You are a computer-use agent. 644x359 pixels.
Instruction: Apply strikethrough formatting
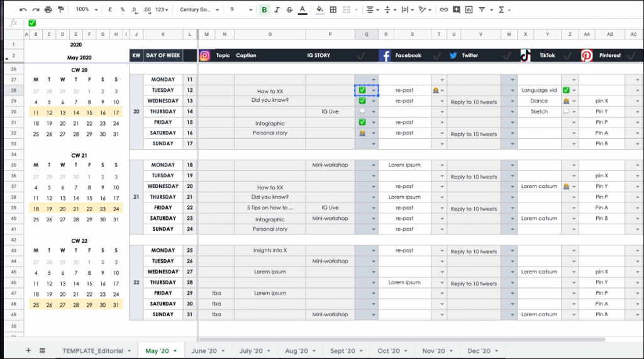coord(289,10)
